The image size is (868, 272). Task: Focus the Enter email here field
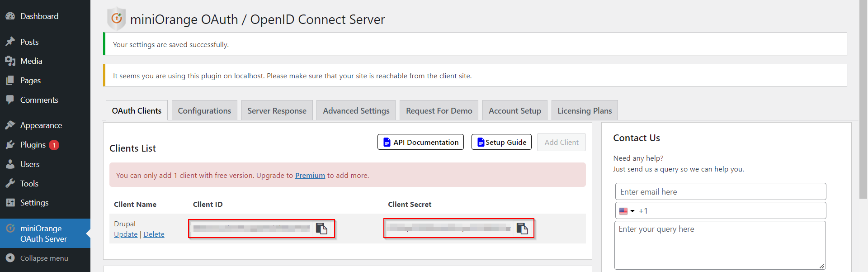point(721,191)
